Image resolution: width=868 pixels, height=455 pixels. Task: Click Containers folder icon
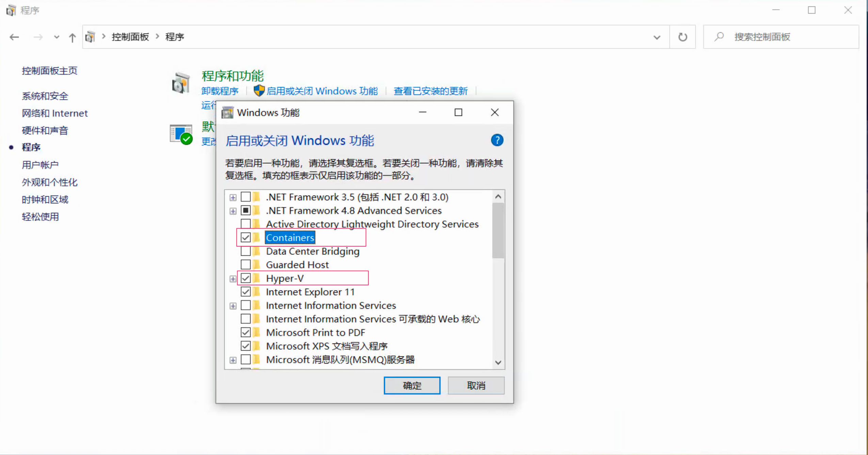click(257, 237)
